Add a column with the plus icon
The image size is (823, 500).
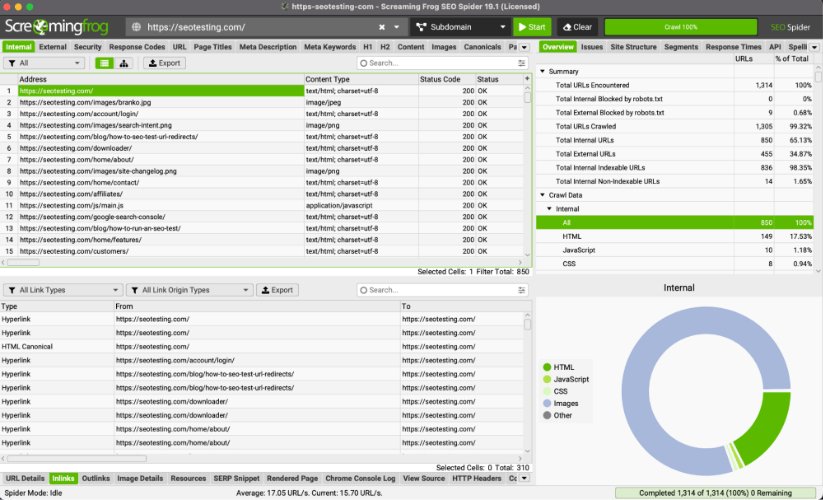pyautogui.click(x=527, y=79)
